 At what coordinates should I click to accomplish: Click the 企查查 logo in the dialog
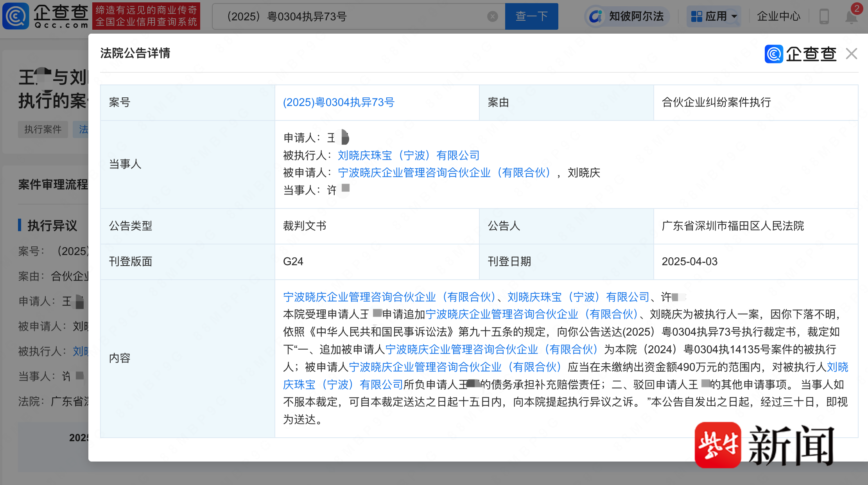click(x=800, y=54)
